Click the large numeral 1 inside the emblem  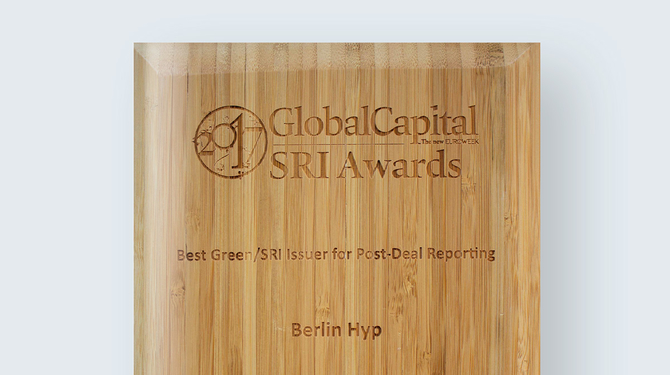(237, 144)
